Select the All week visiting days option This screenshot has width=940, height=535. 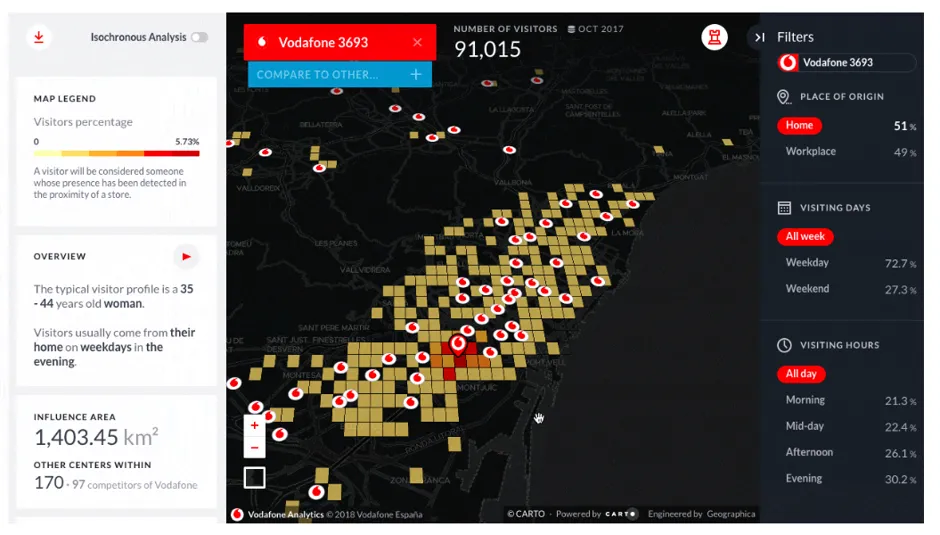tap(805, 236)
